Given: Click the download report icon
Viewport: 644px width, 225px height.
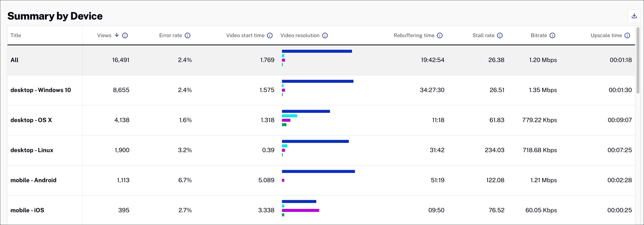Looking at the screenshot, I should point(634,16).
